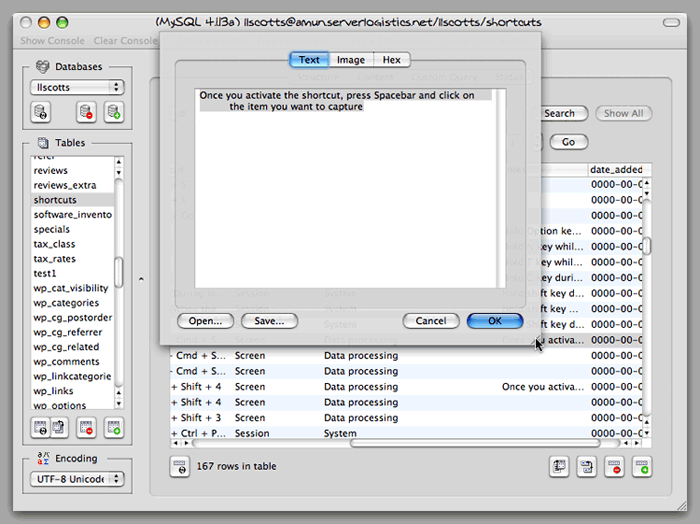Viewport: 700px width, 524px height.
Task: Select the wp_cg_related table
Action: tap(73, 347)
